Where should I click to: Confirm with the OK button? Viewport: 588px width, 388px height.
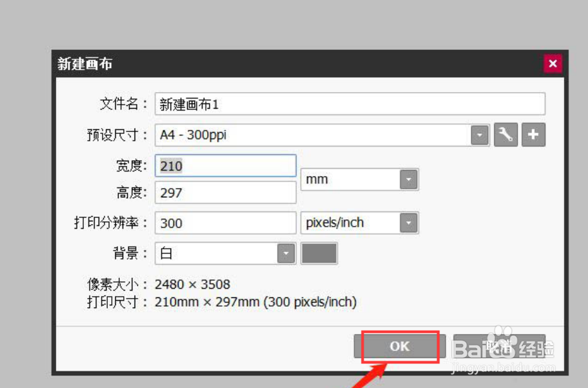coord(400,346)
